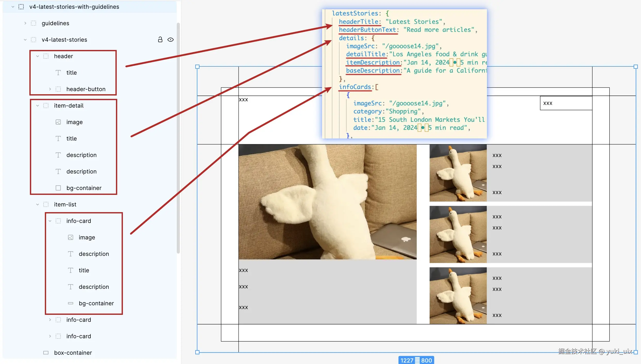The image size is (641, 364).
Task: Click the frame icon beside the item-list layer
Action: pos(46,204)
